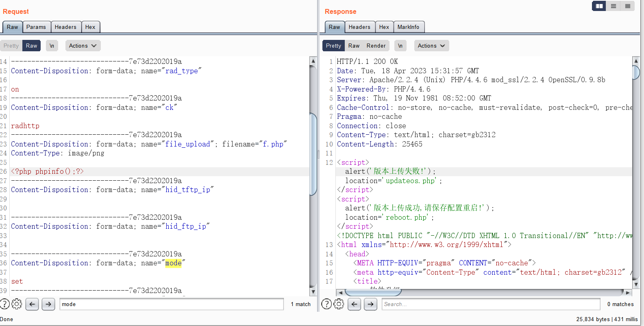644x326 pixels.
Task: Open the Request Raw tab
Action: 13,27
